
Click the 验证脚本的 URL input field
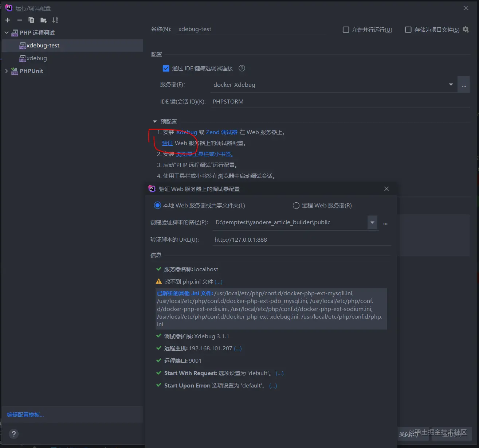click(302, 240)
